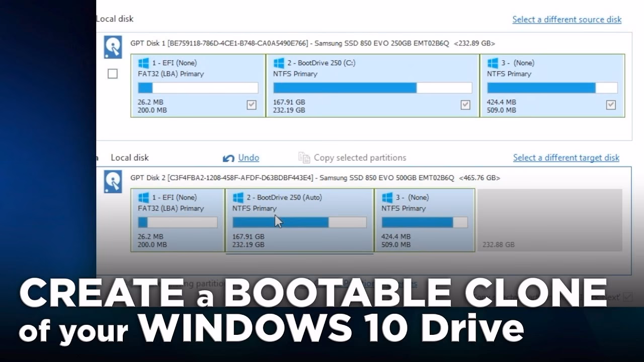Click usage bar of target partition 3
The width and height of the screenshot is (644, 362).
425,222
